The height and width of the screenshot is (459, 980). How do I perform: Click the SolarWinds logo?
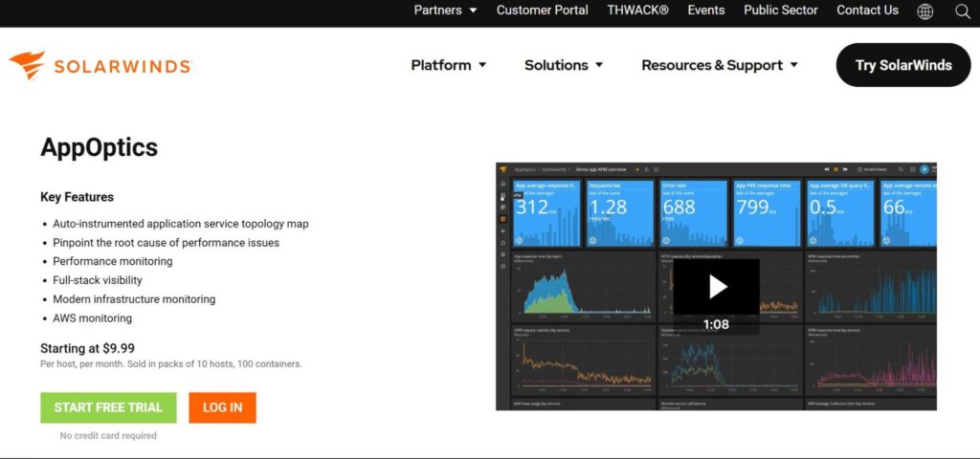(x=100, y=66)
